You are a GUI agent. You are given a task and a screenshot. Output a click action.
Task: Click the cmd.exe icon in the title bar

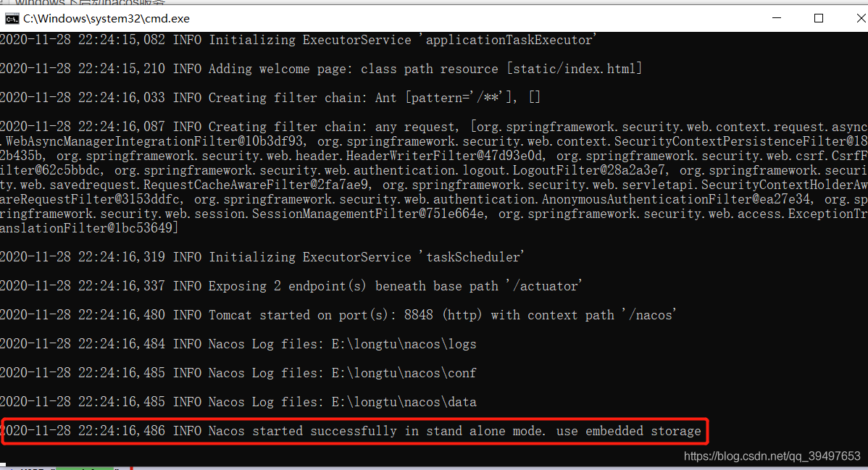tap(12, 19)
